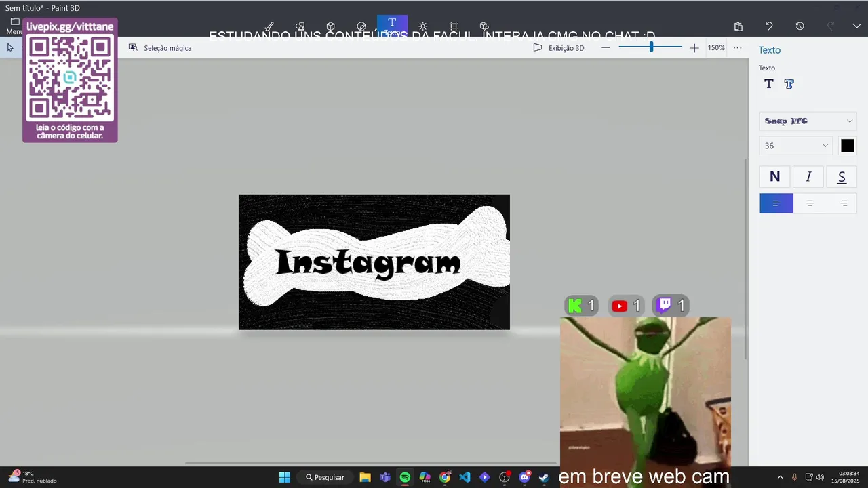The height and width of the screenshot is (488, 868).
Task: Adjust the zoom slider handle
Action: pyautogui.click(x=651, y=47)
